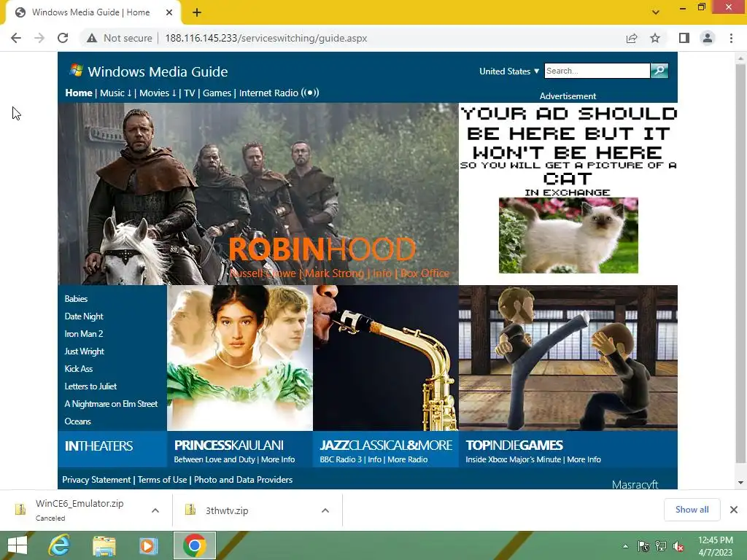Open the Music navigation menu
This screenshot has width=747, height=560.
[116, 93]
